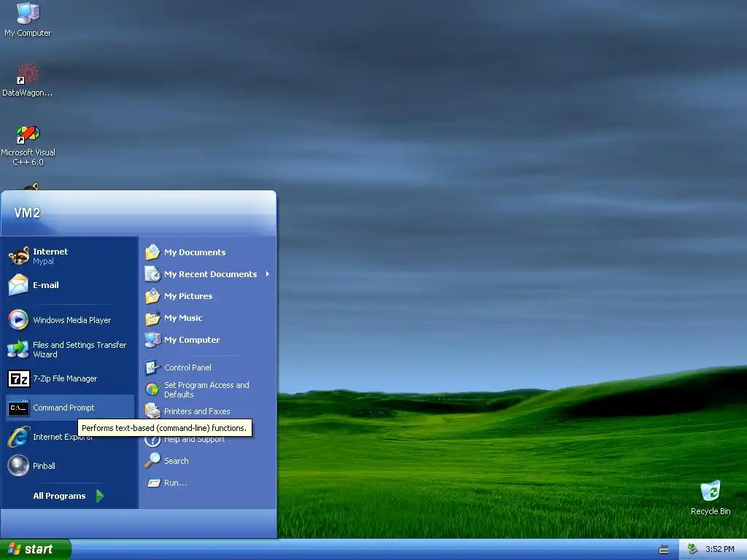Click the 7-Zip File Manager icon
Image resolution: width=747 pixels, height=560 pixels.
pos(18,378)
